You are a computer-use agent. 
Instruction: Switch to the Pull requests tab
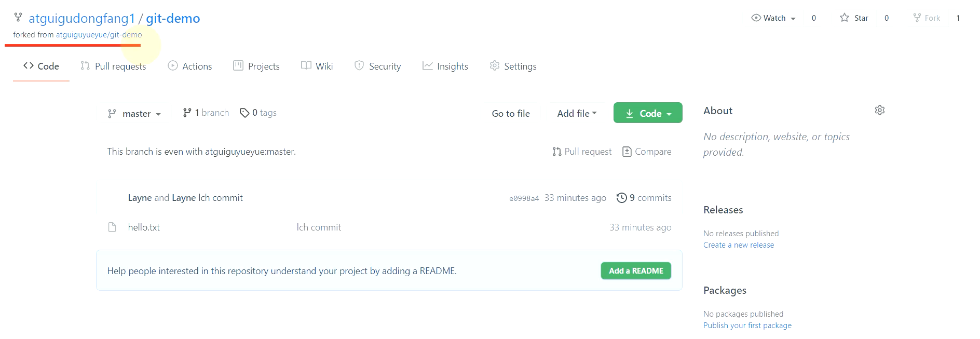[x=113, y=66]
